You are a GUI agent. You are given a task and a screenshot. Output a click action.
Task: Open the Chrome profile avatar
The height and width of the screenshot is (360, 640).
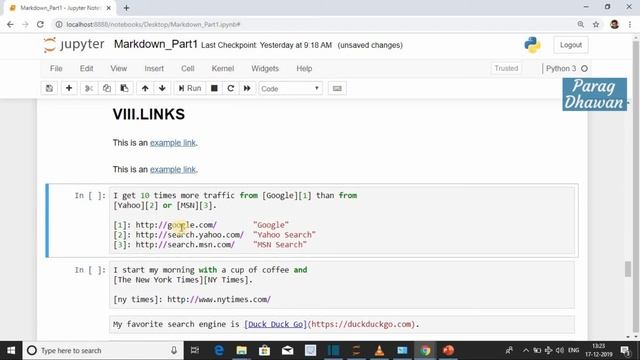tap(614, 24)
